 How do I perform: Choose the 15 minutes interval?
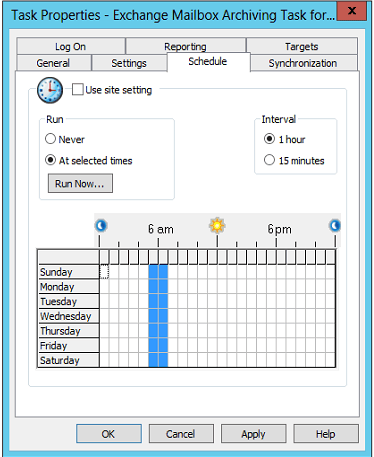[269, 160]
